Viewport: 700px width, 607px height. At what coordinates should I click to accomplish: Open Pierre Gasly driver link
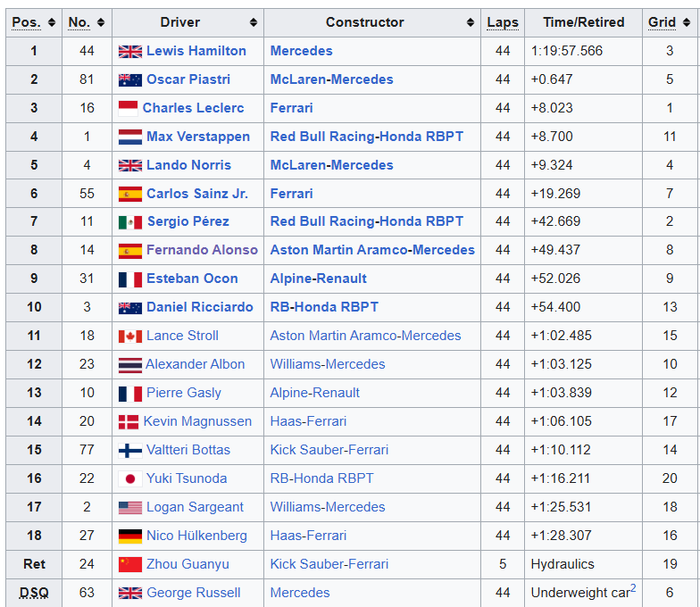tap(184, 393)
